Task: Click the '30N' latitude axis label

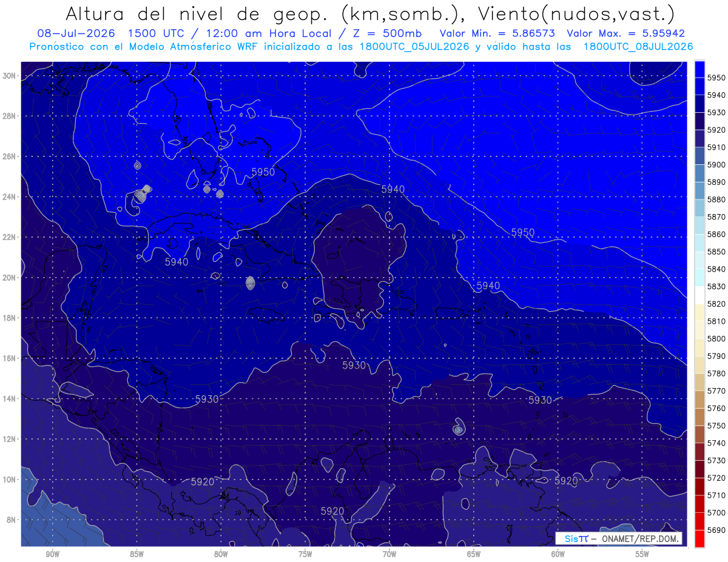Action: click(x=9, y=76)
